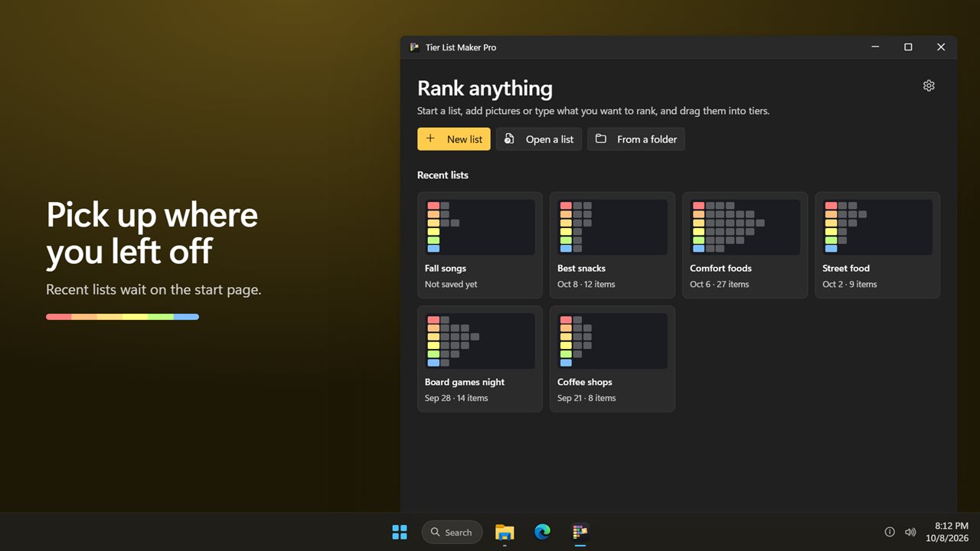Open the Comfort foods list thumbnail
Viewport: 980px width, 551px height.
pyautogui.click(x=745, y=227)
